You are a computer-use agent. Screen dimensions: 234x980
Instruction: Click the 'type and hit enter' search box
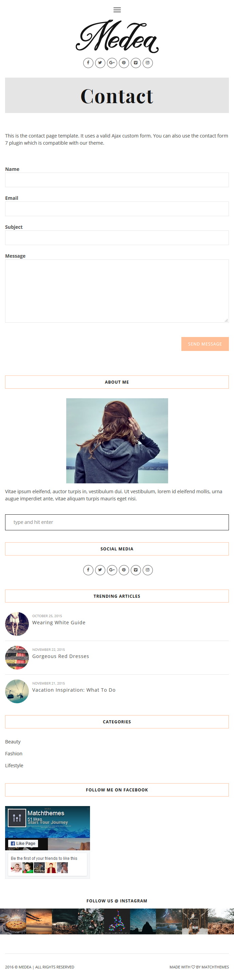point(117,522)
